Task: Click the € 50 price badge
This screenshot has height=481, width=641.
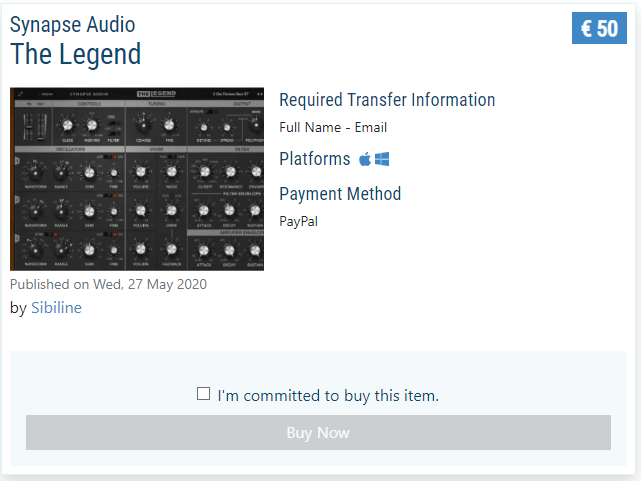Action: [x=599, y=28]
